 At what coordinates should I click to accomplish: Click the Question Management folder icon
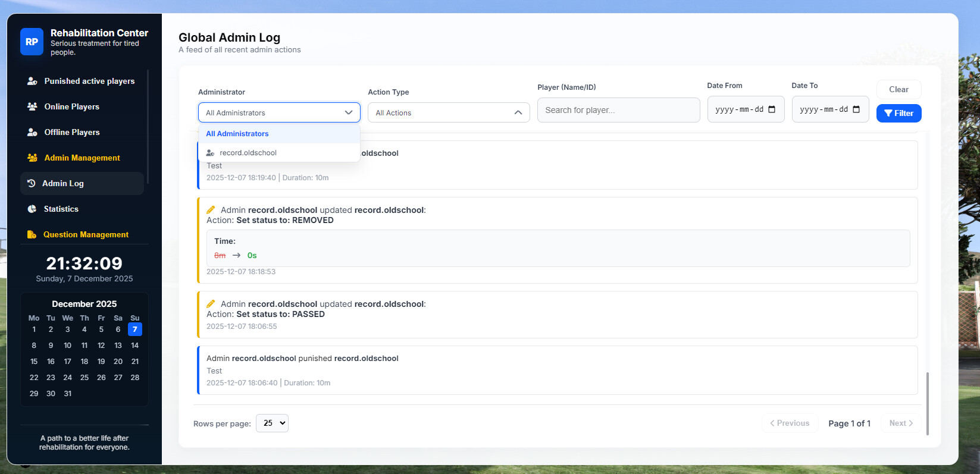(32, 234)
